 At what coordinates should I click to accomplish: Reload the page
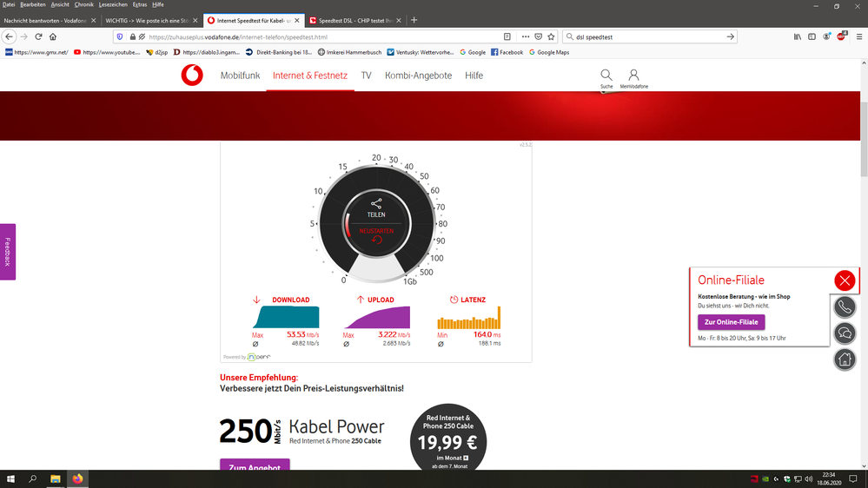38,36
